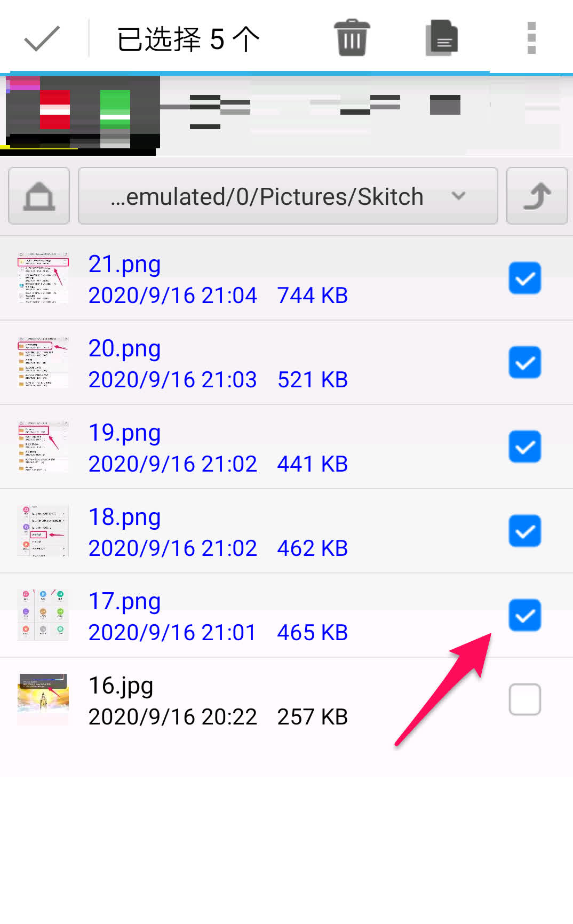Tap the trash delete icon
Screen dimensions: 573x924
point(352,38)
